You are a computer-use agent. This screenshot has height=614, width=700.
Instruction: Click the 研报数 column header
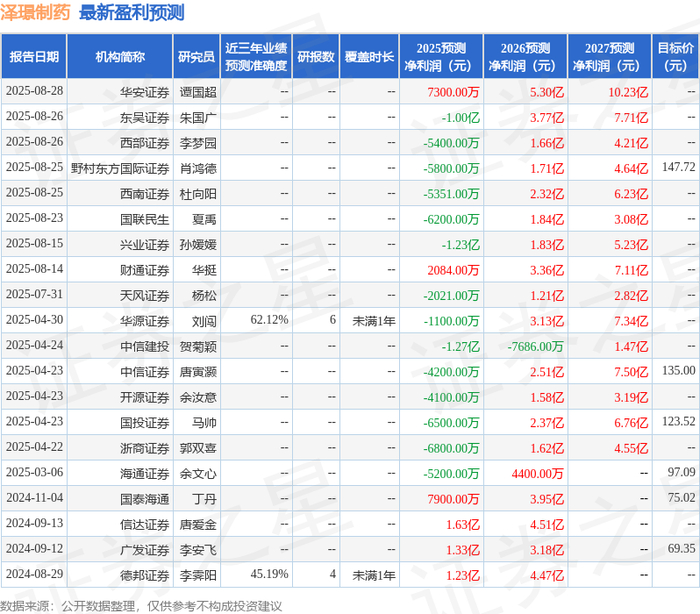pos(316,57)
